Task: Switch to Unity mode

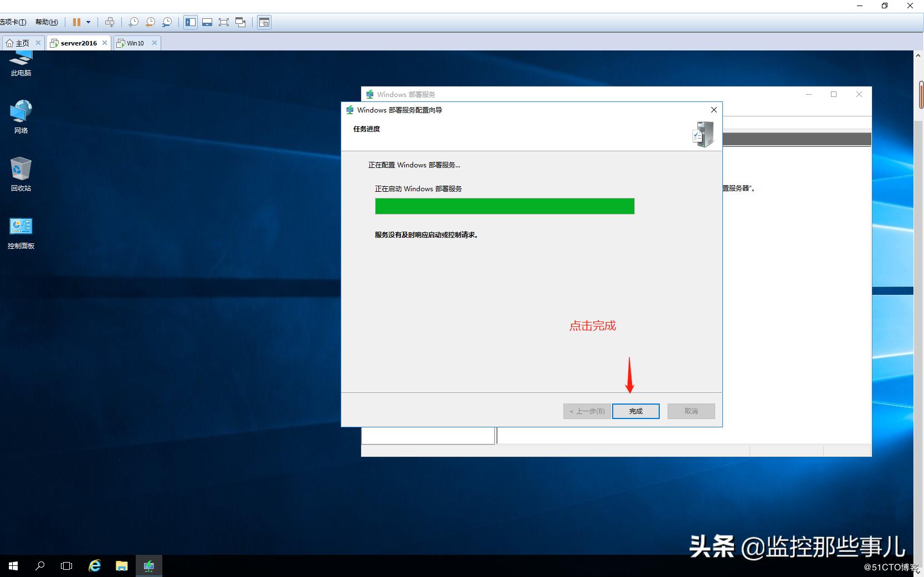Action: (x=240, y=22)
